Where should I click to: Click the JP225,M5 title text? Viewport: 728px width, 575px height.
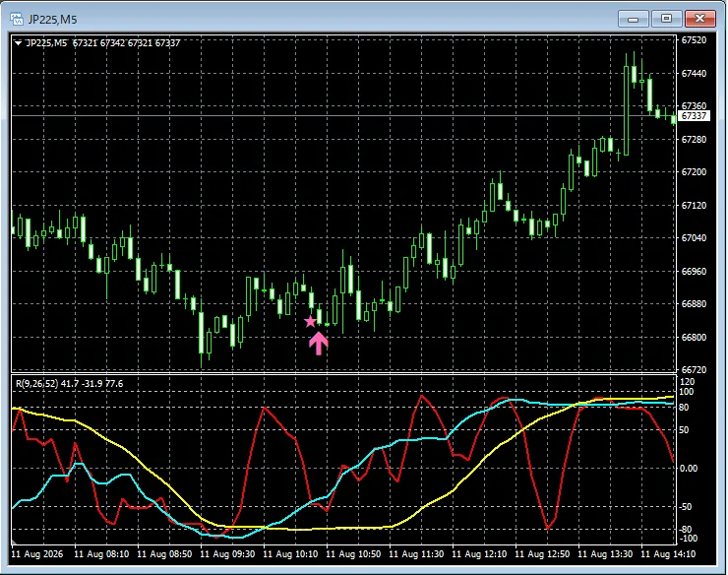point(52,20)
